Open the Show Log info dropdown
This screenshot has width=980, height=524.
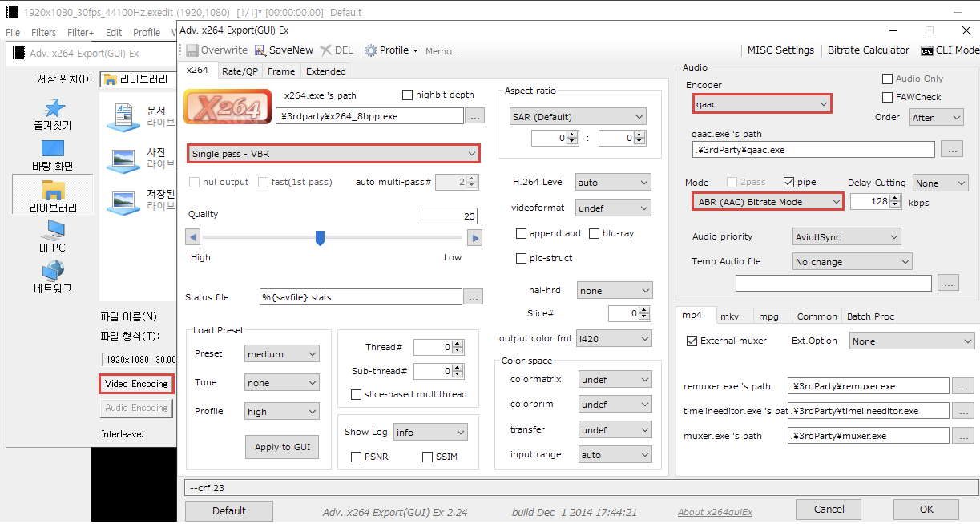click(430, 433)
